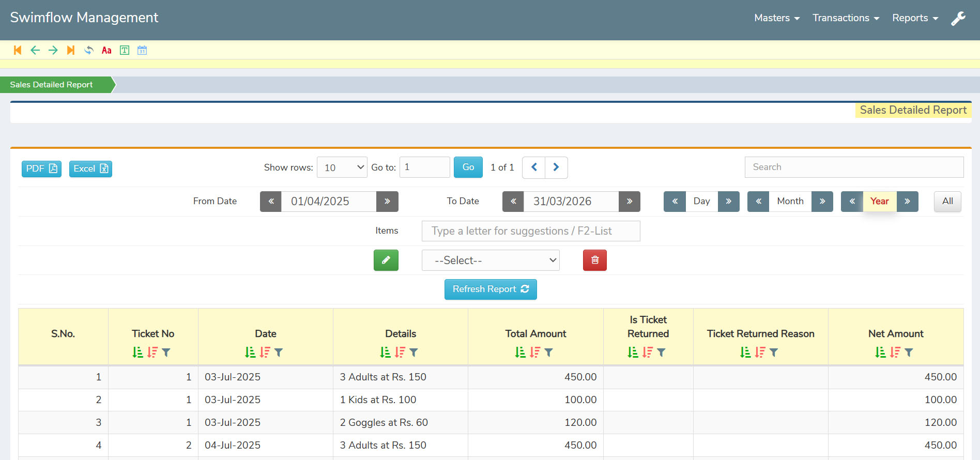
Task: Open the Show rows dropdown
Action: [x=342, y=167]
